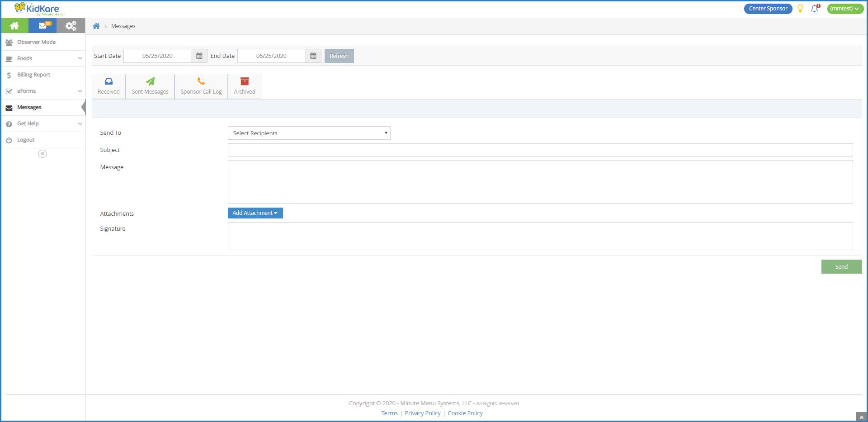The image size is (868, 422).
Task: Expand the Foods sidebar menu
Action: tap(43, 58)
